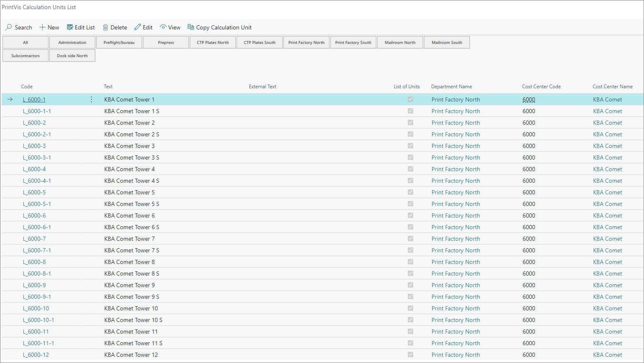Click Print Factory North in L_6000-4 row
Viewport: 644px width, 363px height.
pyautogui.click(x=456, y=169)
